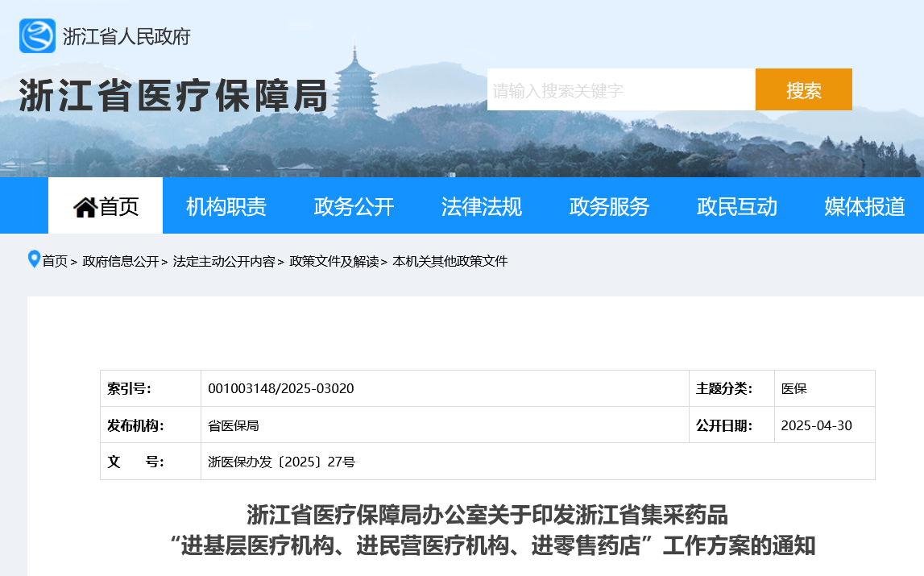Click the Zhejiang government logo icon

(x=37, y=36)
